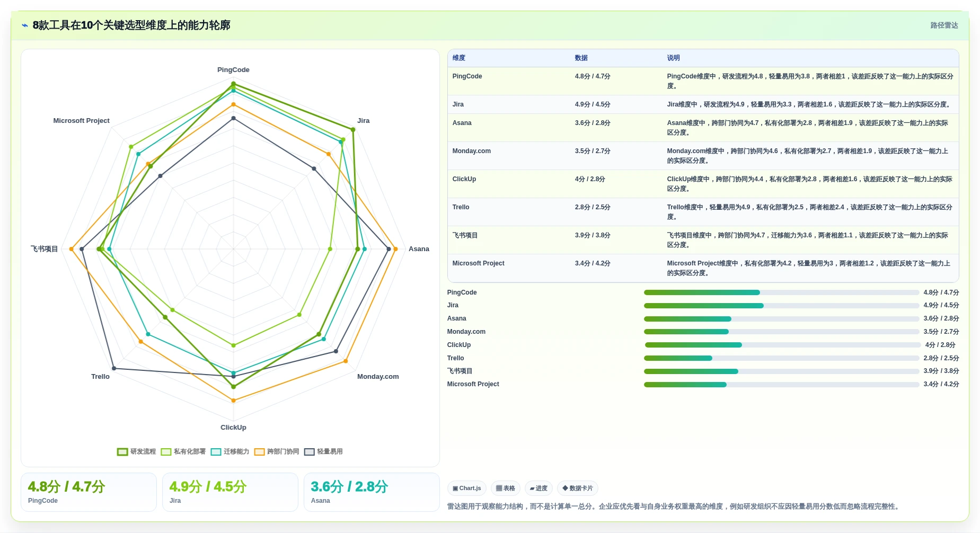This screenshot has height=533, width=980.
Task: Select the 进度 chip
Action: [x=538, y=488]
